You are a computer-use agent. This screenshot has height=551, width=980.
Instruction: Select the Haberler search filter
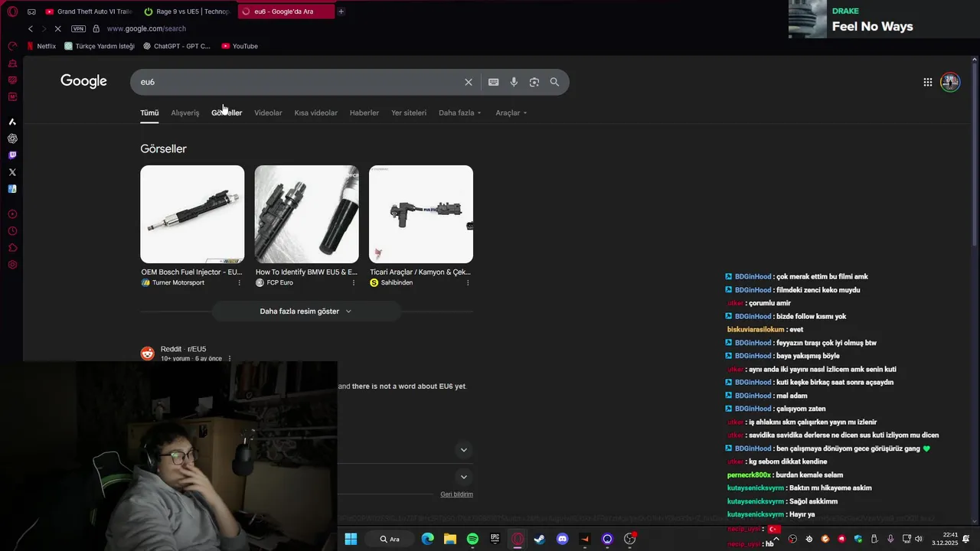[x=364, y=112]
